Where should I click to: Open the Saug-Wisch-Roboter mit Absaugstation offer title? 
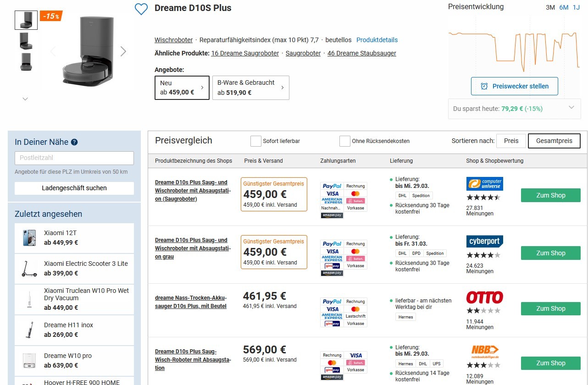tap(193, 360)
